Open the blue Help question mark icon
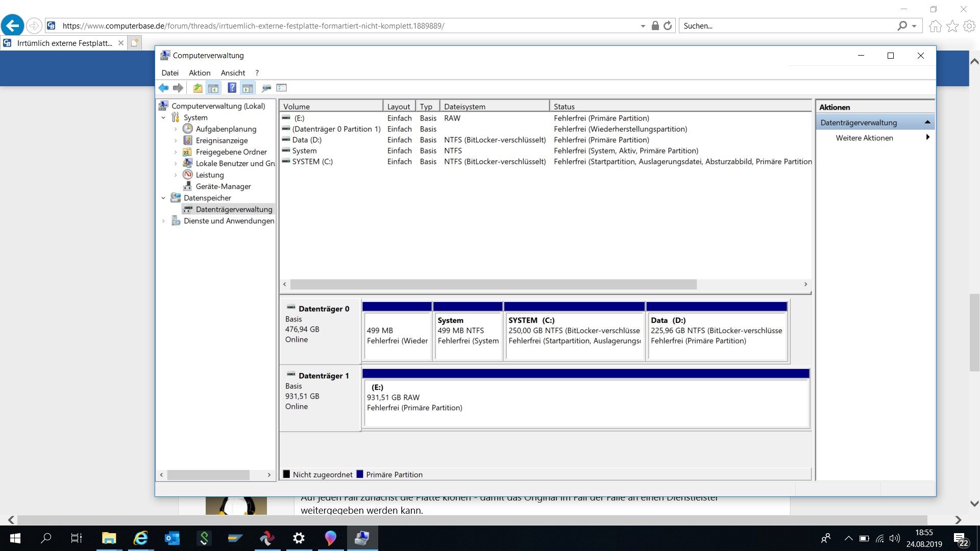 click(x=232, y=88)
